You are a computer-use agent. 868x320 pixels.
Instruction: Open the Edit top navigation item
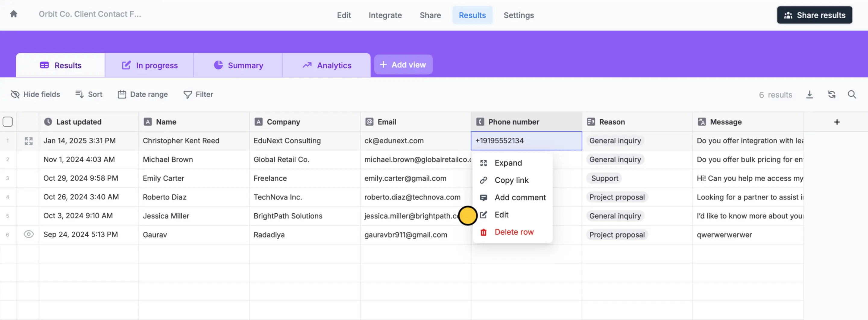(x=344, y=15)
